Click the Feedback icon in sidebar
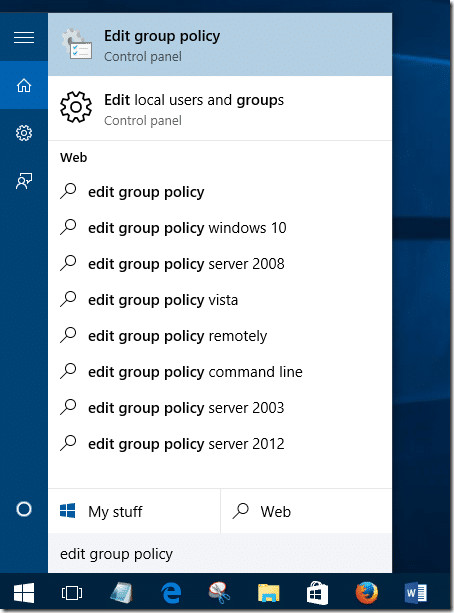454x613 pixels. click(x=24, y=181)
